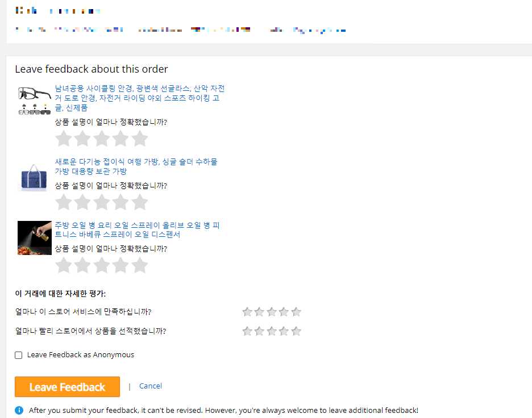This screenshot has height=418, width=532.
Task: Enable Leave Feedback as Anonymous
Action: tap(18, 355)
